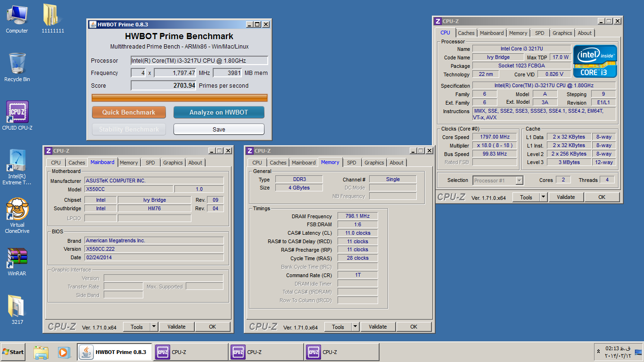
Task: Open Caches tab in CPU window
Action: (466, 33)
